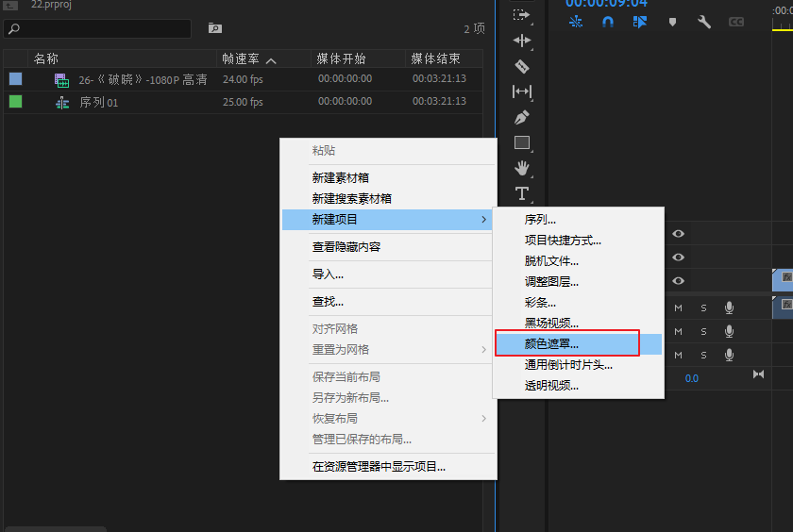Viewport: 793px width, 532px height.
Task: Solo the first audio track (S)
Action: [703, 308]
